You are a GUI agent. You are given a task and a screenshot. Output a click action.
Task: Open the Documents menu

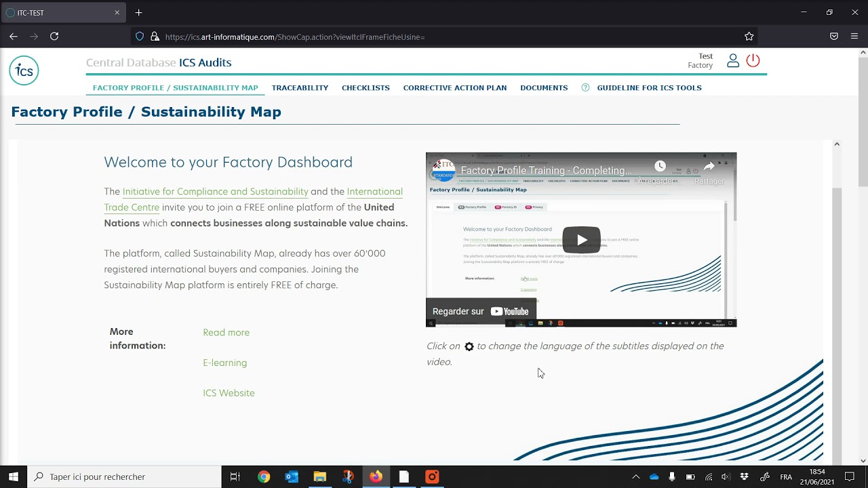(544, 87)
